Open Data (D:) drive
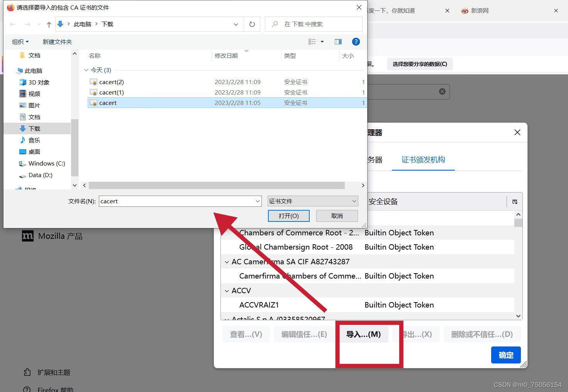Viewport: 568px width, 392px height. click(40, 175)
